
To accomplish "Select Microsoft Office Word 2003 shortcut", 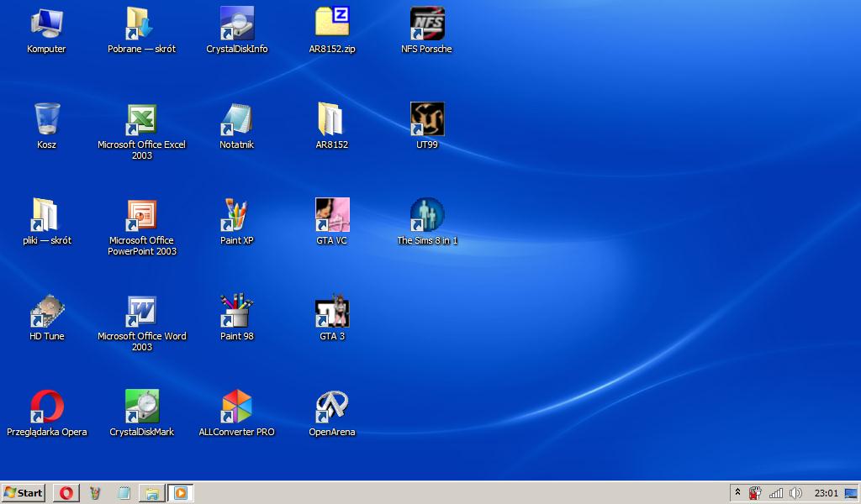I will (141, 323).
